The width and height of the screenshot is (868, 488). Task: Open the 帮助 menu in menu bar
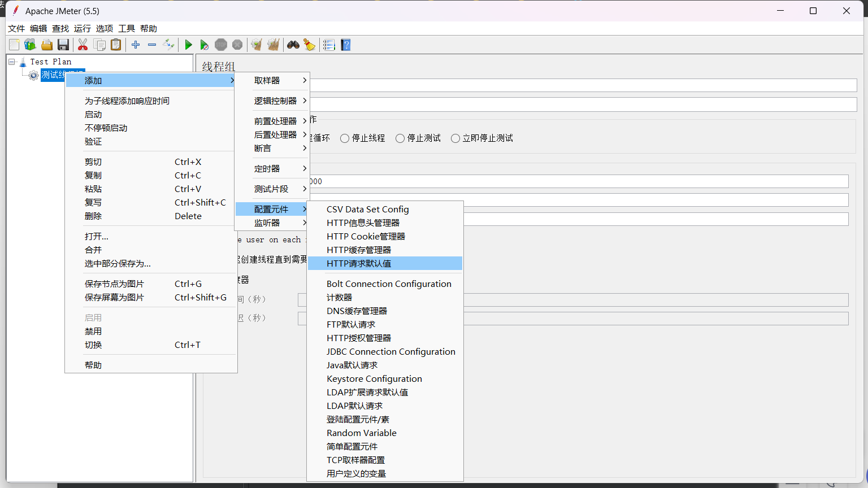tap(149, 29)
